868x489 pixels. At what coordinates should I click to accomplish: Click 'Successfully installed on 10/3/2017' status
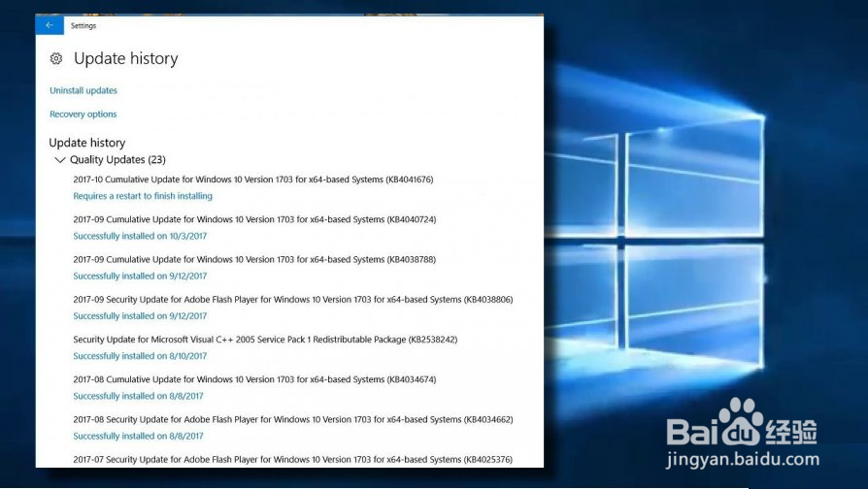[140, 236]
